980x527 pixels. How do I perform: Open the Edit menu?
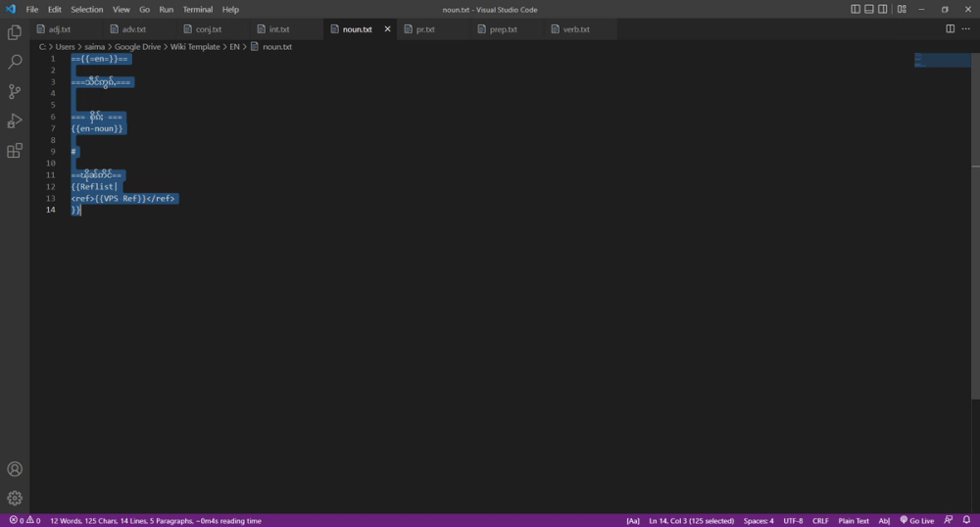point(54,10)
